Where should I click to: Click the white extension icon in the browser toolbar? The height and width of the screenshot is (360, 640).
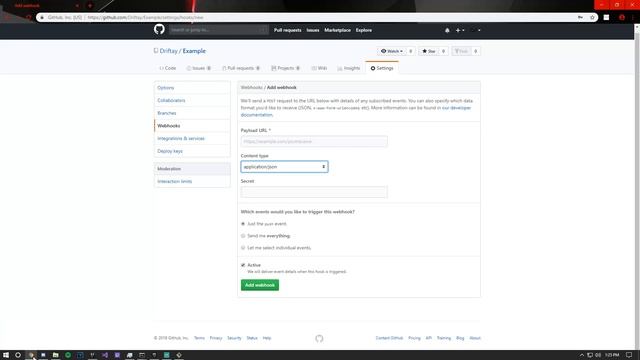pos(606,17)
